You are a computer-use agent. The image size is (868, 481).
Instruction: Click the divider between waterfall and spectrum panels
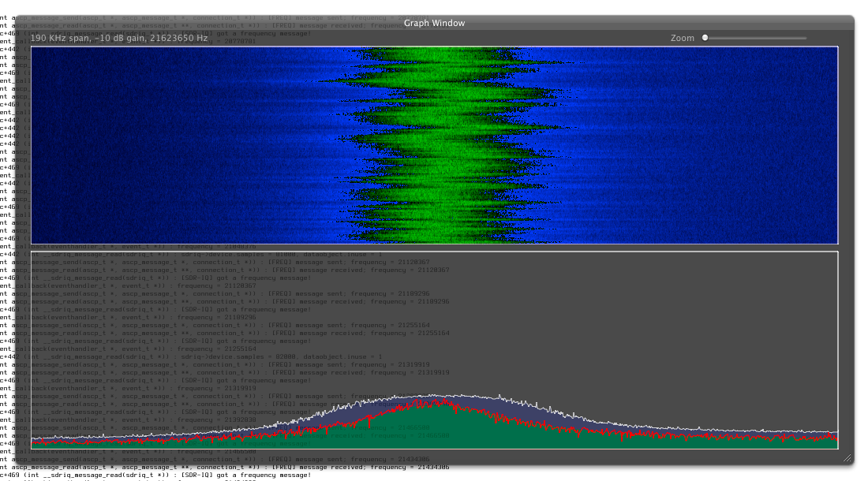coord(434,248)
